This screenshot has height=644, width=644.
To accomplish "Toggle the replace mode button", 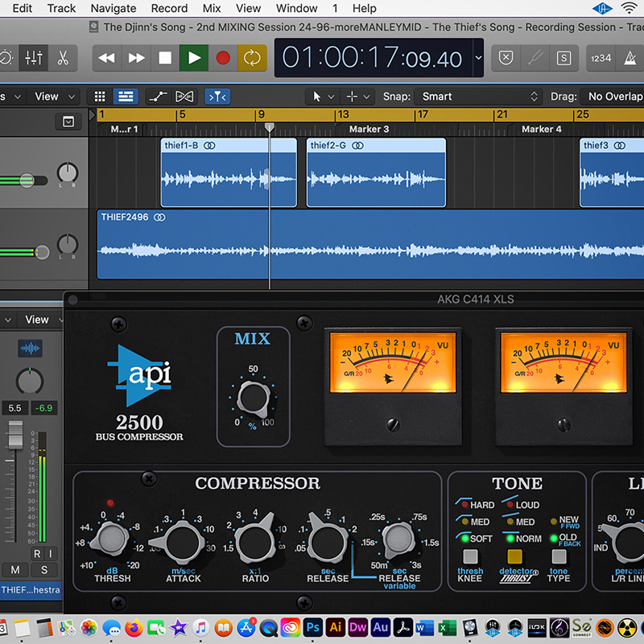I will [x=506, y=58].
